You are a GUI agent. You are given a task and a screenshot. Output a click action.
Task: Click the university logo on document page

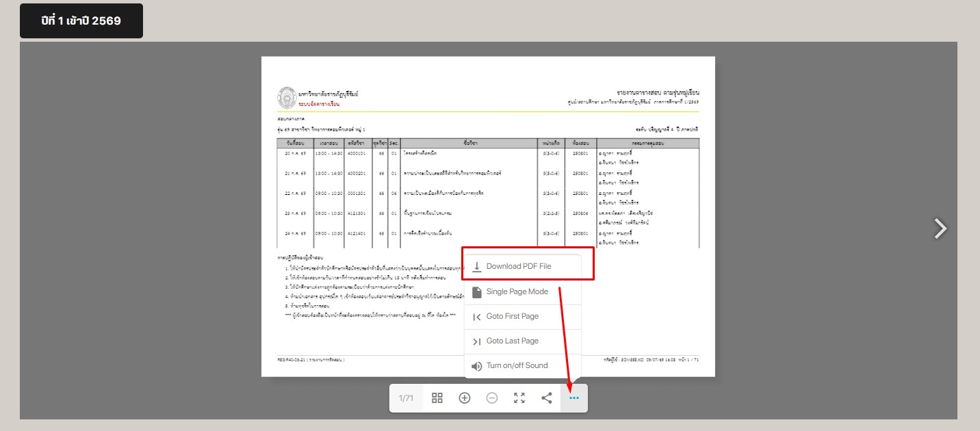click(286, 98)
